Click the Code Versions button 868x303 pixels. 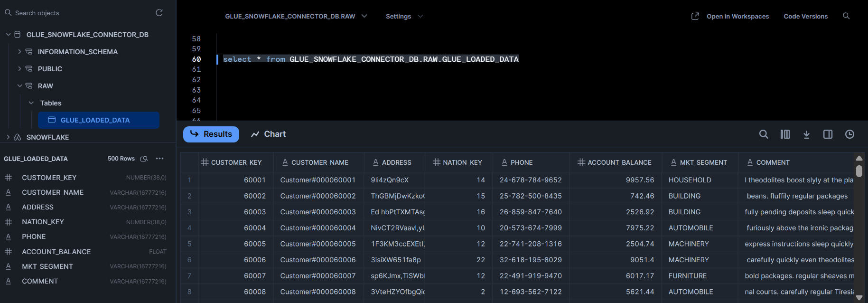coord(805,16)
